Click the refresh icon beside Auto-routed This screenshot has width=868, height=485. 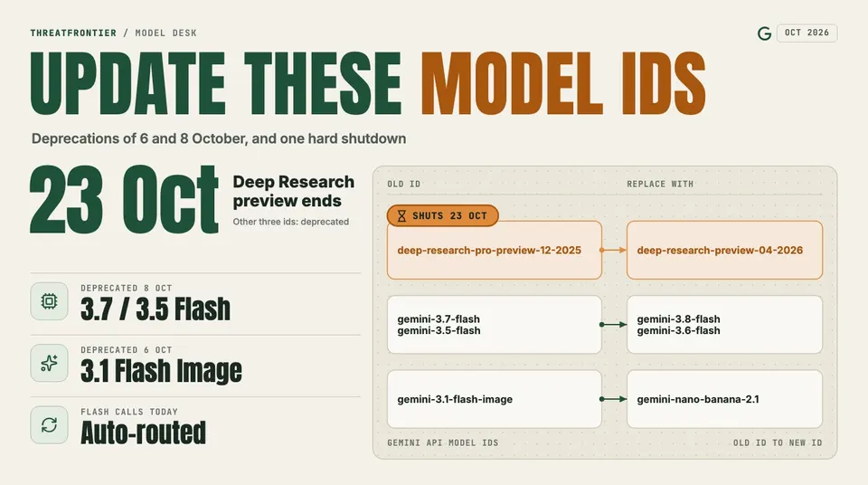(49, 425)
